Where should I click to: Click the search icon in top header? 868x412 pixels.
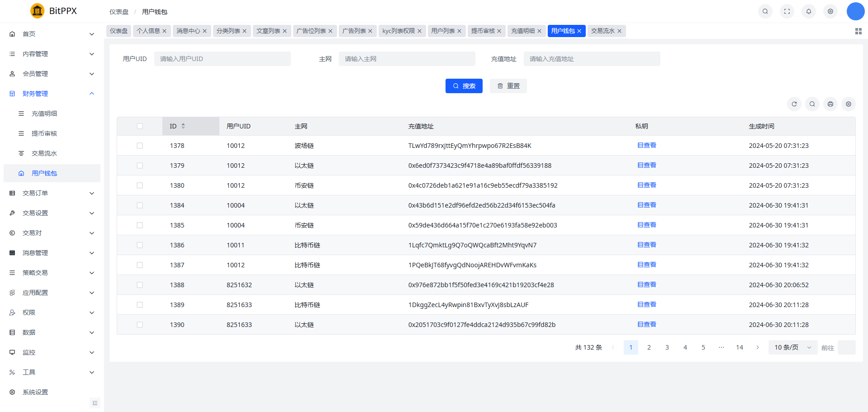click(x=765, y=11)
